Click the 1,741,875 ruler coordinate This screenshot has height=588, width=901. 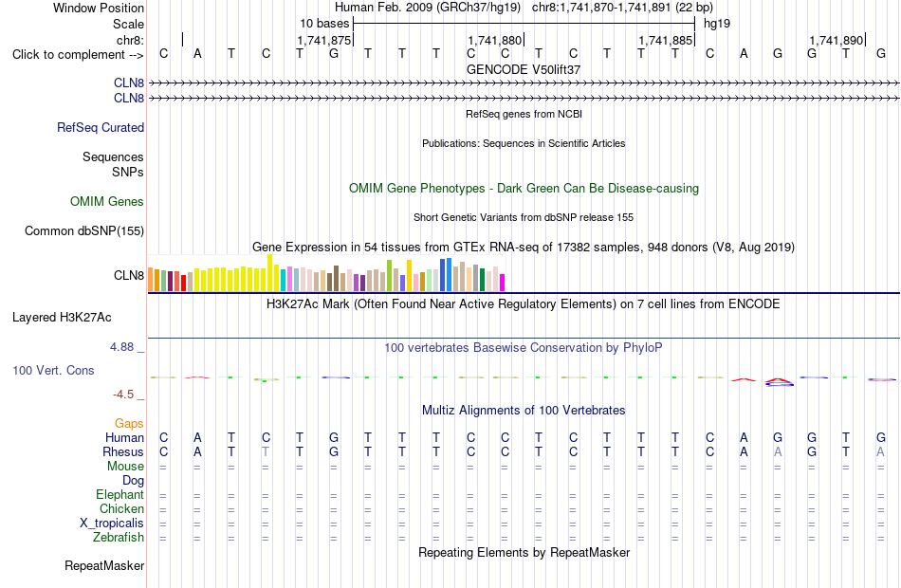[x=323, y=40]
